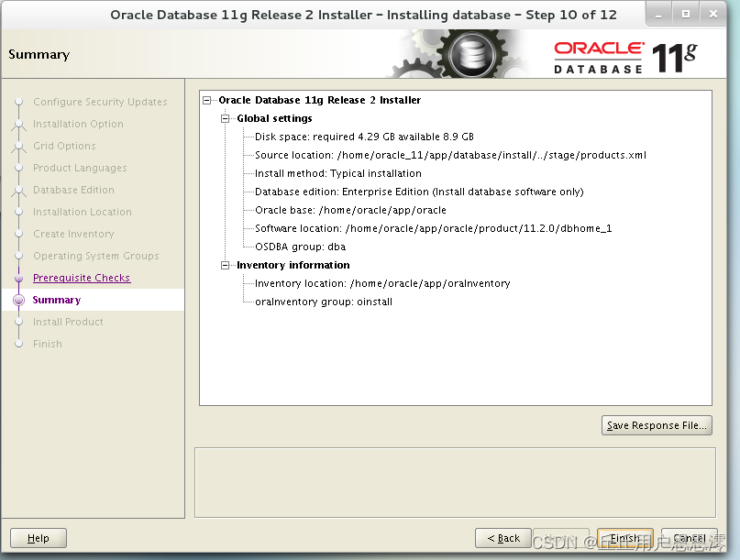Select the Inventory information tree label
Image resolution: width=740 pixels, height=560 pixels.
tap(293, 265)
